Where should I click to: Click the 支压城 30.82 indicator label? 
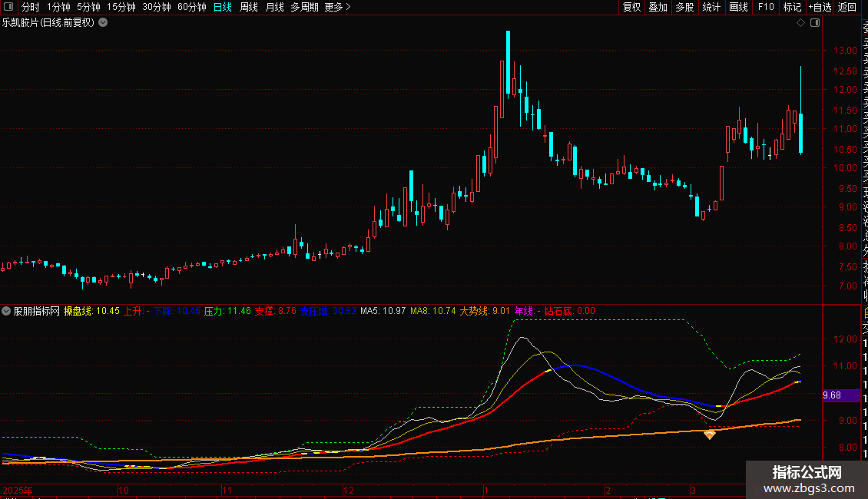point(328,311)
